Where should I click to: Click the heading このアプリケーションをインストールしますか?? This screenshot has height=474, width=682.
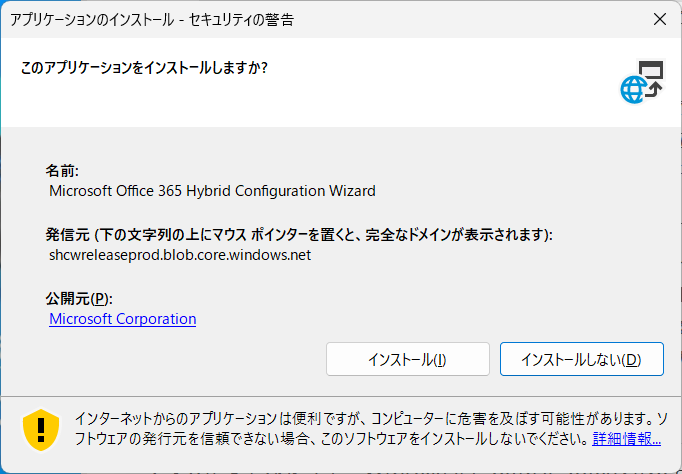click(x=144, y=68)
